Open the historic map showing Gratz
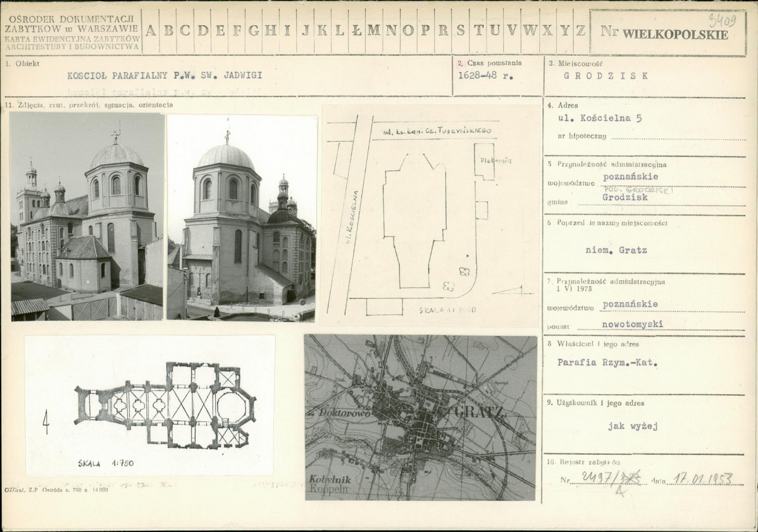This screenshot has width=758, height=532. tap(420, 418)
